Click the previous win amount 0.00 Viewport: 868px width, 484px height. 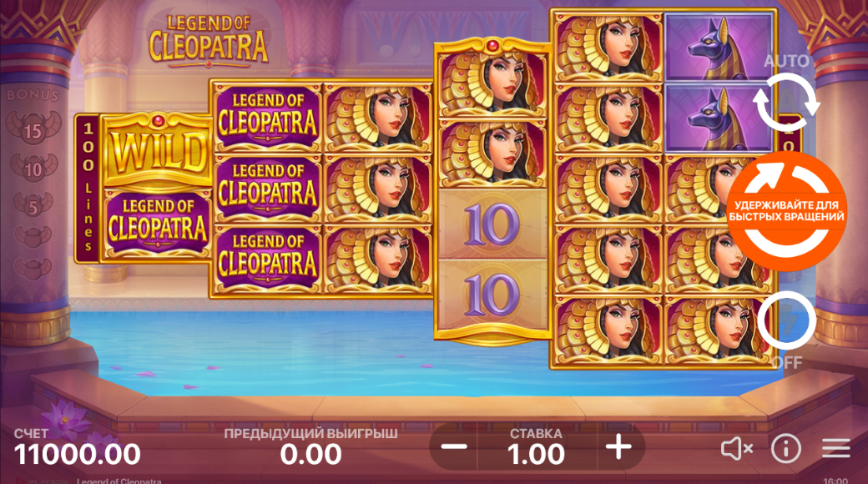point(310,455)
